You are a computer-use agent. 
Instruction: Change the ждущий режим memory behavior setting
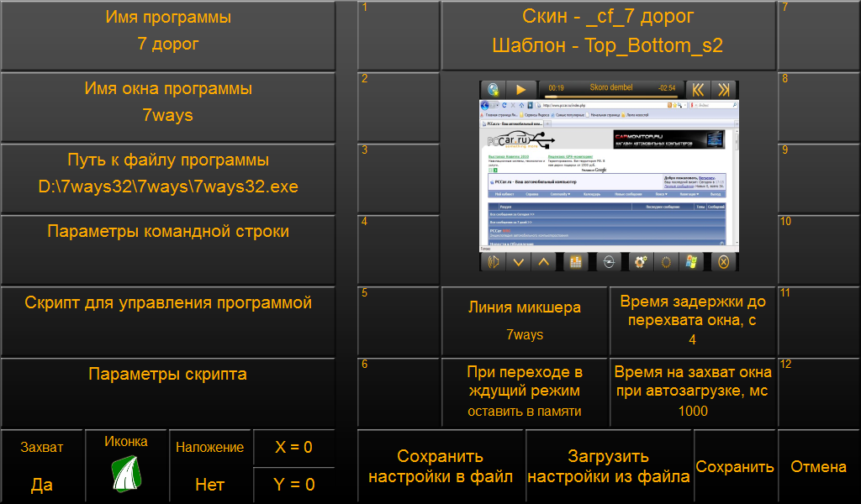coord(525,391)
